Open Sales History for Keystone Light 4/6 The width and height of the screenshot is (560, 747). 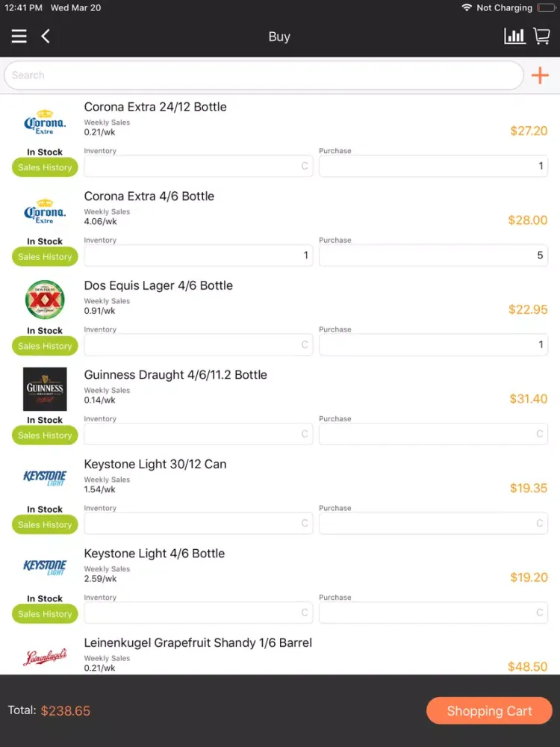(45, 614)
